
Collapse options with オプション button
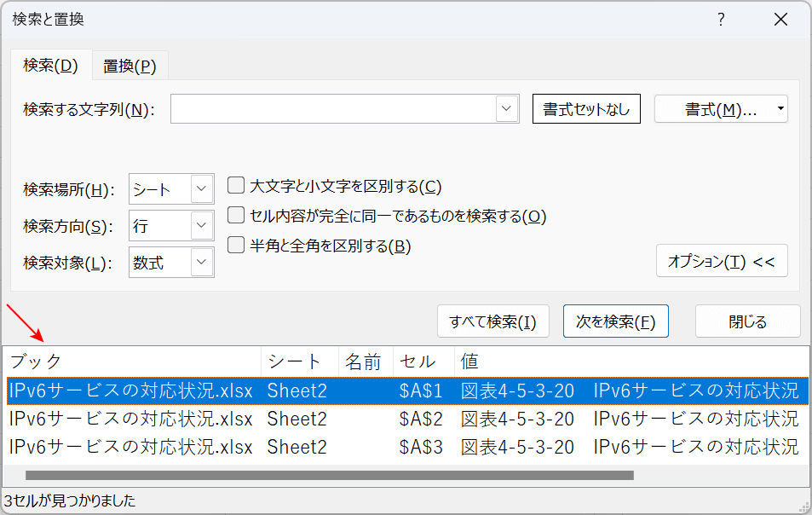pyautogui.click(x=721, y=261)
